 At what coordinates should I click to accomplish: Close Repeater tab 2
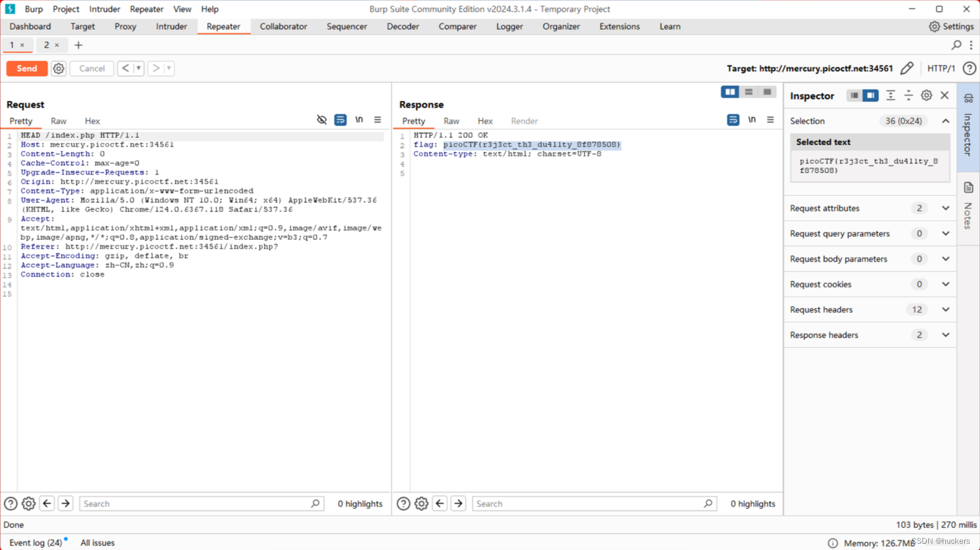[x=57, y=45]
